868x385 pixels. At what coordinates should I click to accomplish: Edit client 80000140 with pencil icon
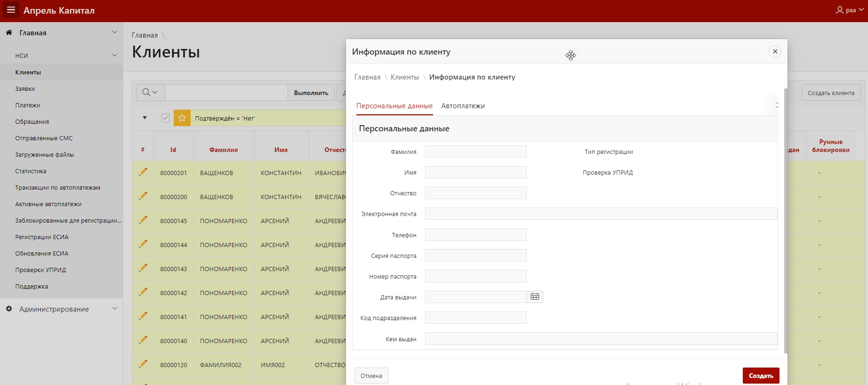pos(143,340)
